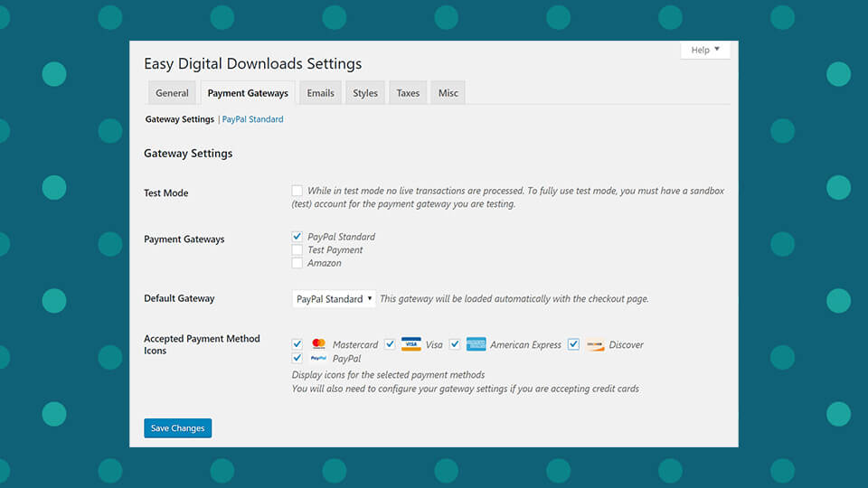
Task: Enable the Amazon gateway checkbox
Action: [297, 263]
